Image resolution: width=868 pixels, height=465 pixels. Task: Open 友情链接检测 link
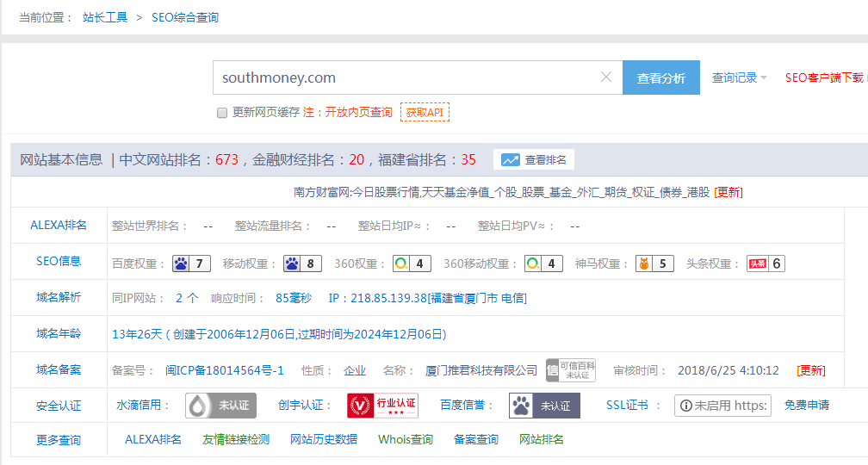(236, 439)
